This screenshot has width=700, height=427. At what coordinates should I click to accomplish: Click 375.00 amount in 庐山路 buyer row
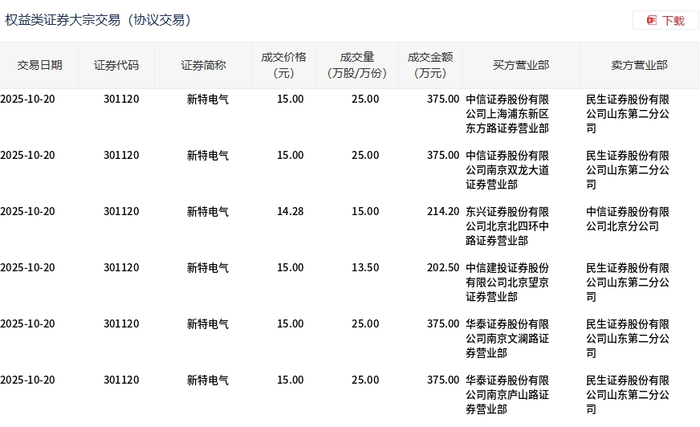[x=443, y=380]
